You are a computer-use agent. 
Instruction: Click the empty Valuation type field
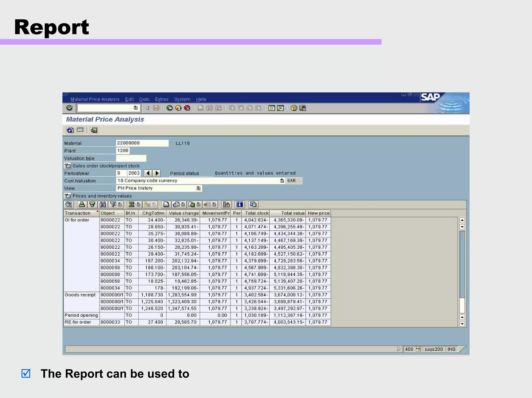click(x=131, y=158)
